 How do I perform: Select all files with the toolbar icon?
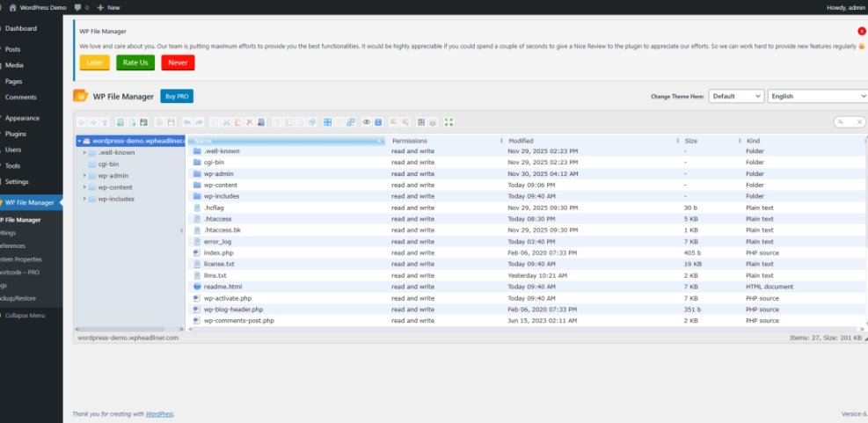(x=327, y=122)
